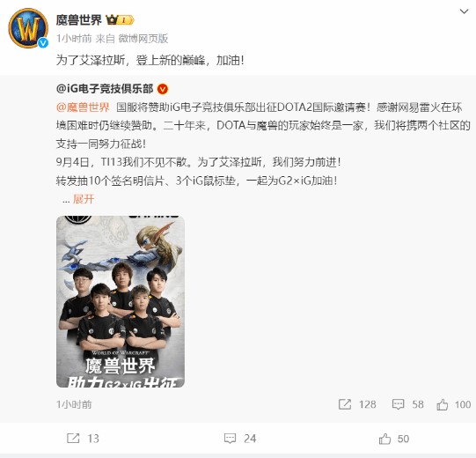
Task: Like the 魔兽世界 post showing 50
Action: [x=394, y=439]
